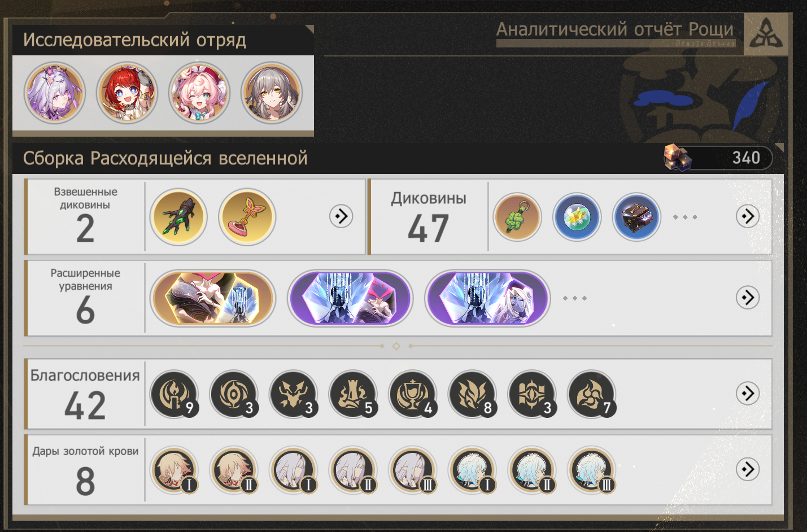
Task: Click the snow globe curio icon
Action: pos(577,217)
